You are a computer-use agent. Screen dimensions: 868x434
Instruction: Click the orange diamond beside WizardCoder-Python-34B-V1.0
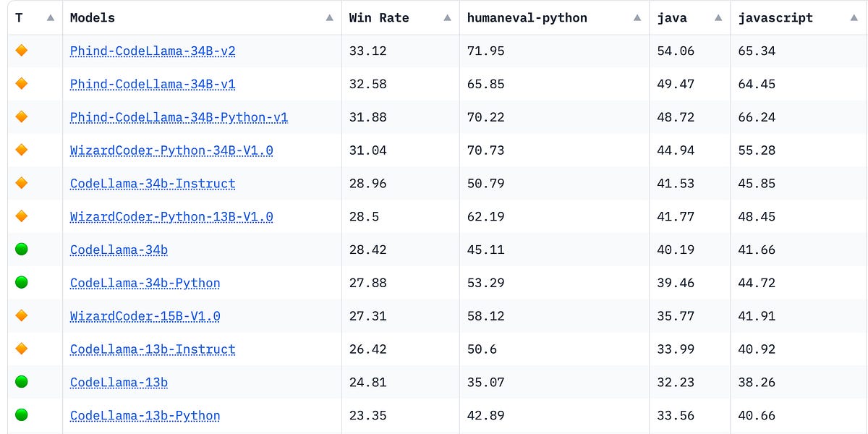pos(22,150)
